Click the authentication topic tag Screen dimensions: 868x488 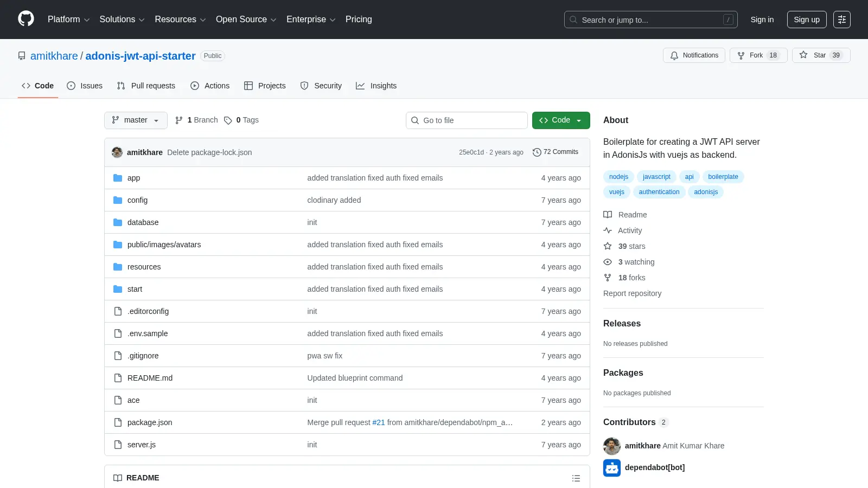(x=659, y=192)
